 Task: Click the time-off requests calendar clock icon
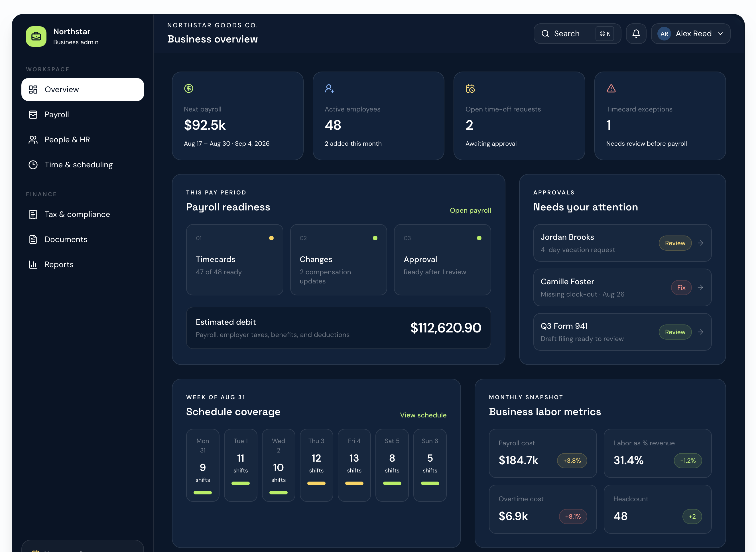point(470,89)
